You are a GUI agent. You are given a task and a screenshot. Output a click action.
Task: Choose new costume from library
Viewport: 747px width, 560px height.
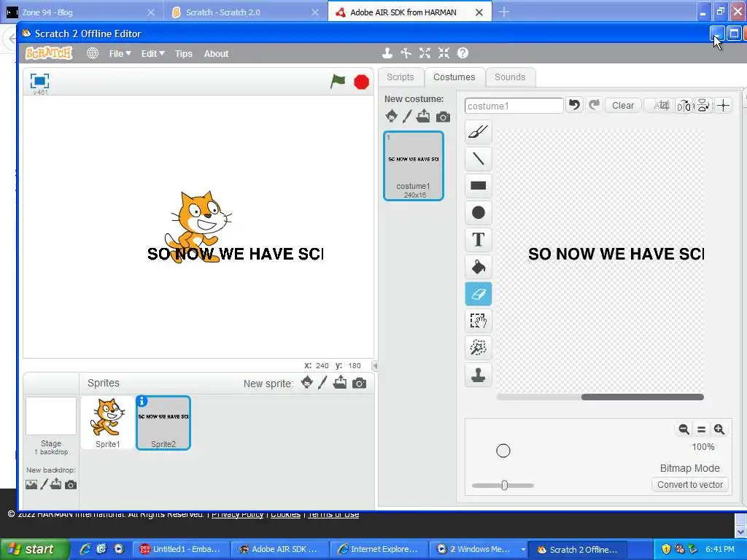(x=391, y=116)
